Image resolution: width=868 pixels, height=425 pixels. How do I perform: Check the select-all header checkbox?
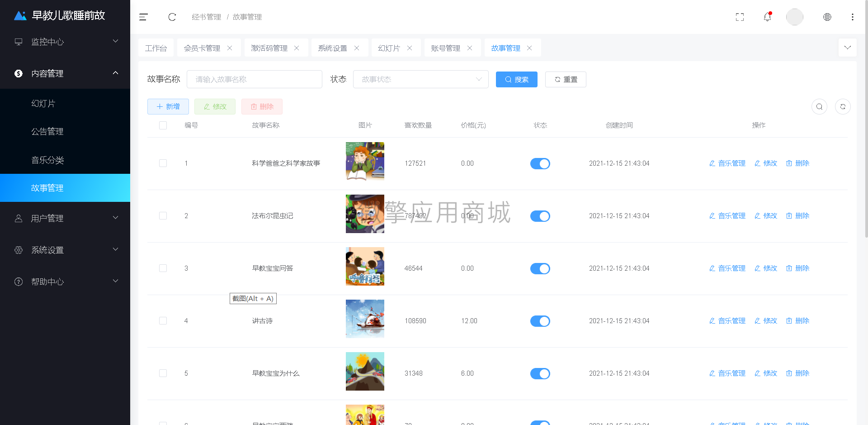pos(163,125)
